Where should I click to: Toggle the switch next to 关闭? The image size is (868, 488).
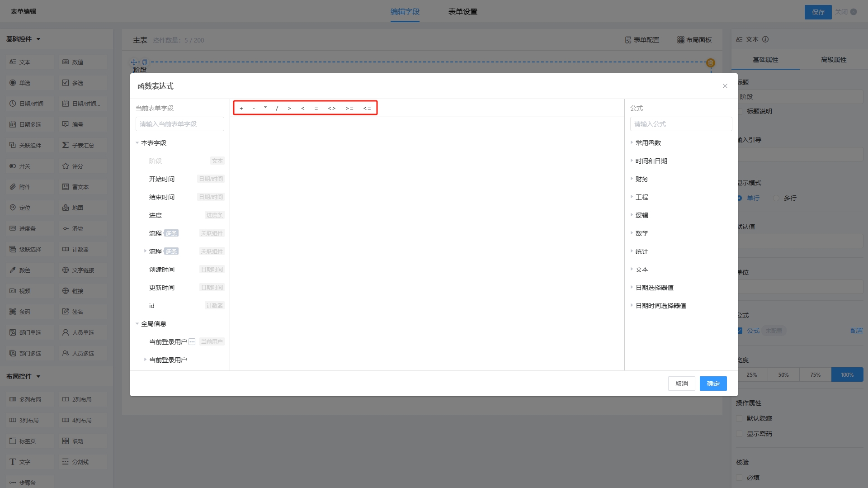(x=854, y=12)
